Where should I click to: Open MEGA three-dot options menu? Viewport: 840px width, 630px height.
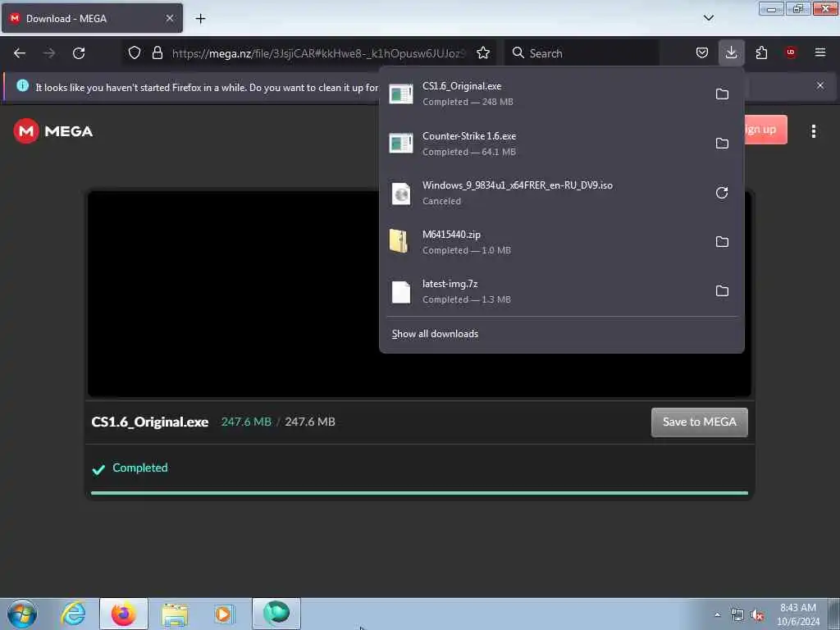tap(813, 131)
